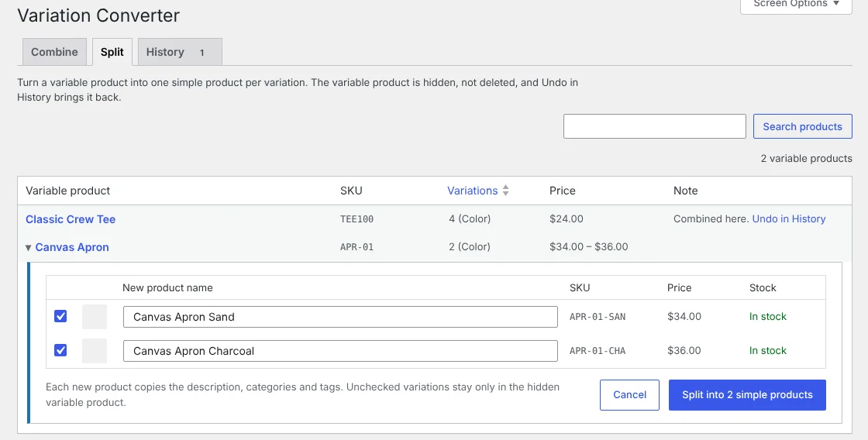Click the Variation Converter page heading
This screenshot has width=868, height=440.
coord(98,15)
